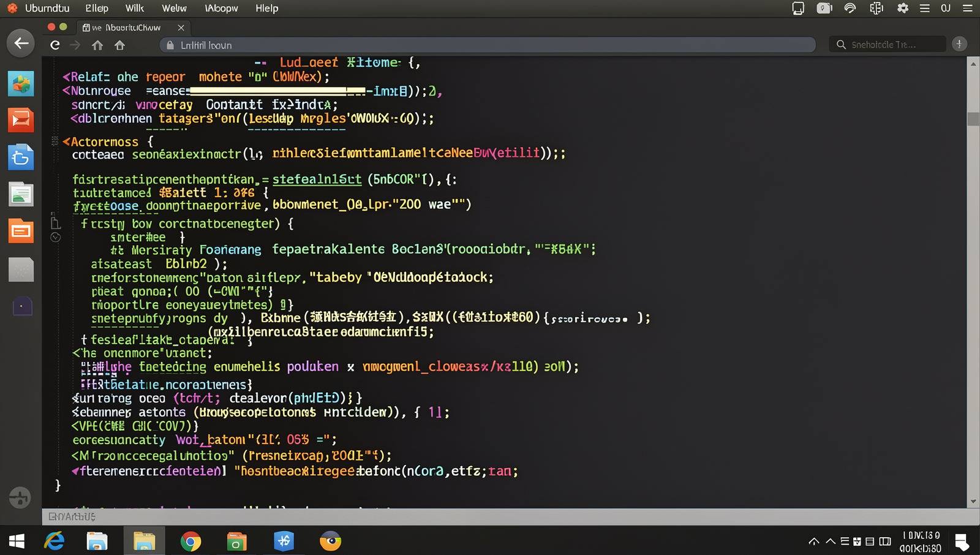The image size is (980, 555).
Task: Click the underlined 'stefealnlSct' link in code
Action: [317, 179]
